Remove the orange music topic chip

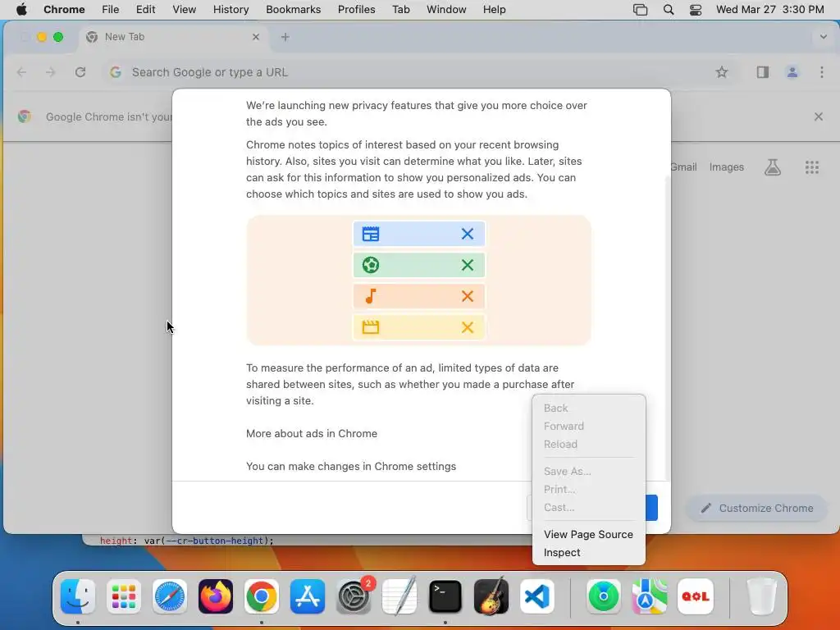click(x=467, y=296)
